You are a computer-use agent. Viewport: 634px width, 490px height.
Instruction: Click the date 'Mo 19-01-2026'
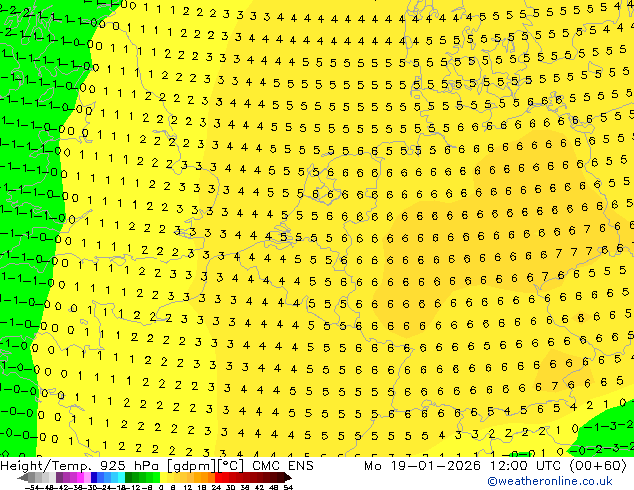coord(423,466)
